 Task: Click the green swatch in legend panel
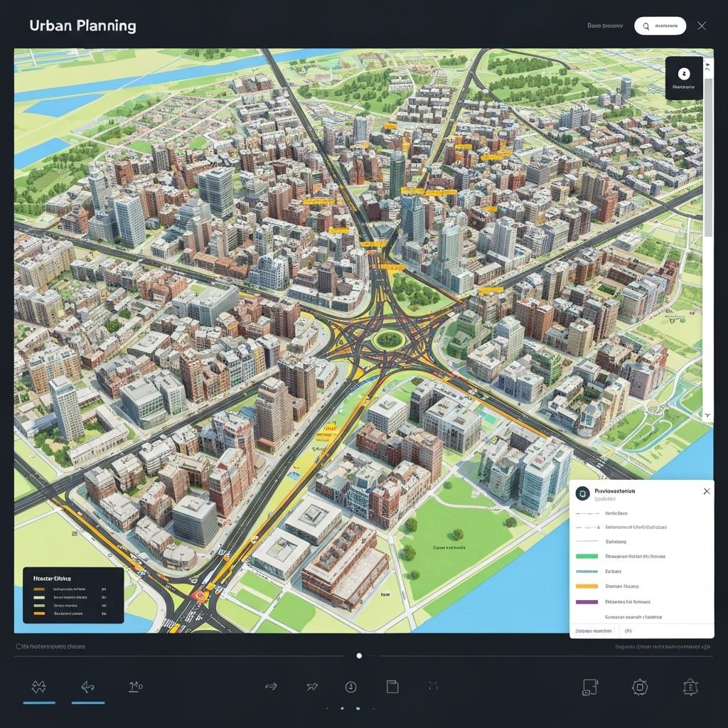[x=587, y=557]
